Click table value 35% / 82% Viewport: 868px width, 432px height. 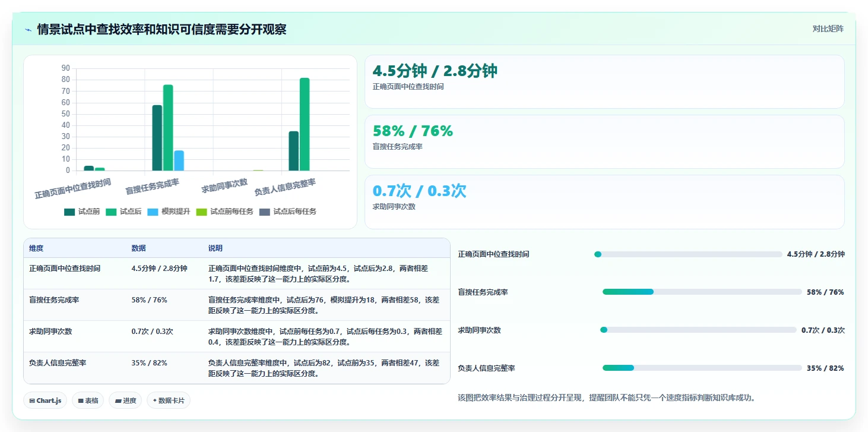(150, 363)
